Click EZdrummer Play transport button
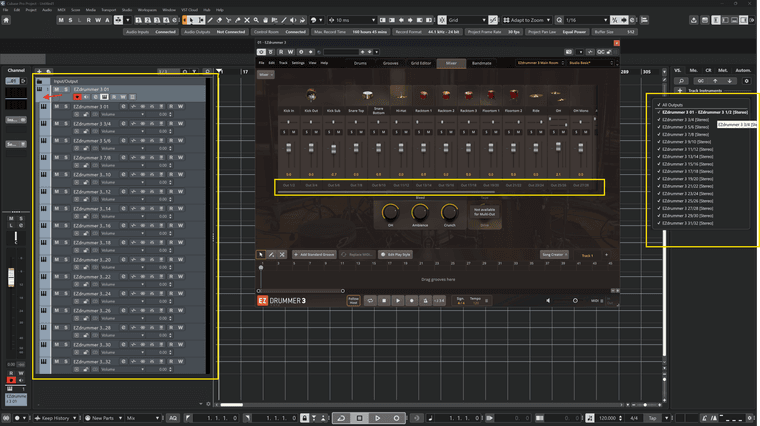The height and width of the screenshot is (426, 760). tap(398, 301)
